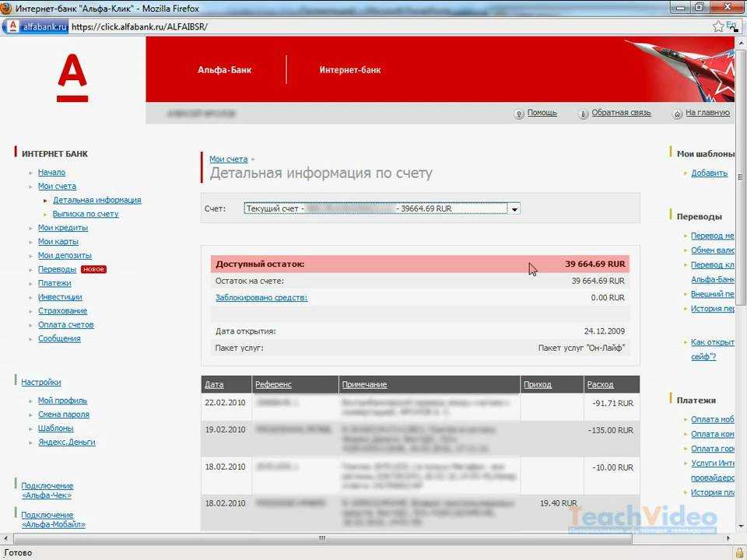Viewport: 747px width, 560px height.
Task: Sort the table by Расход column
Action: pyautogui.click(x=600, y=385)
